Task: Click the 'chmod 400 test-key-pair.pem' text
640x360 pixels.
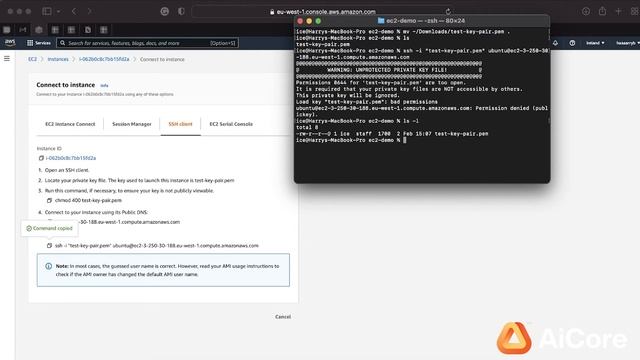Action: pos(89,200)
